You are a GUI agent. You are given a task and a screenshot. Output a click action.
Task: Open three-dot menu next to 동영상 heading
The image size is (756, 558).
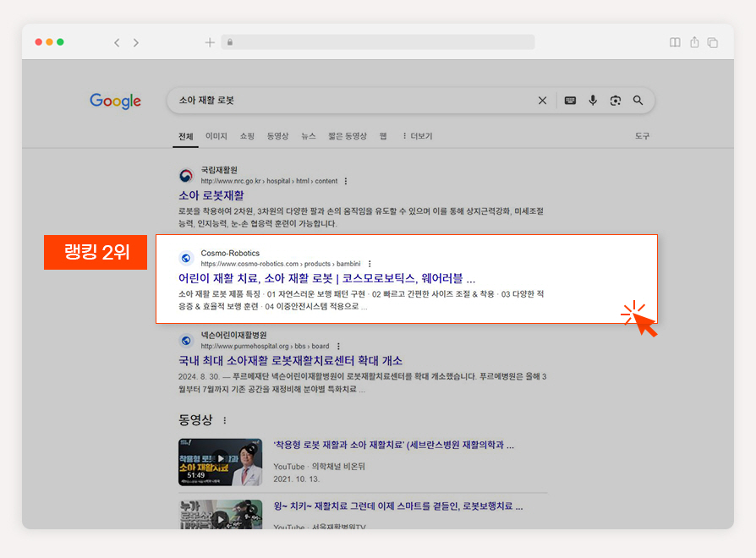coord(225,420)
